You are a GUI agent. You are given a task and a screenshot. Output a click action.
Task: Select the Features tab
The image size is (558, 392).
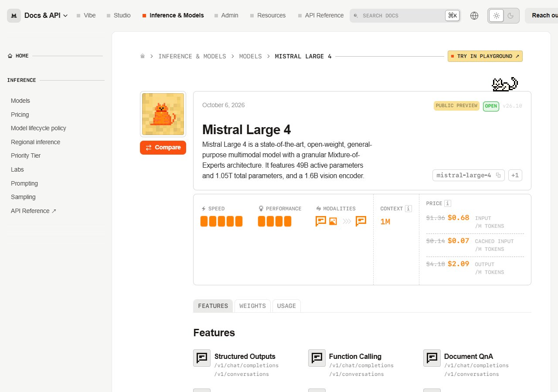coord(213,306)
